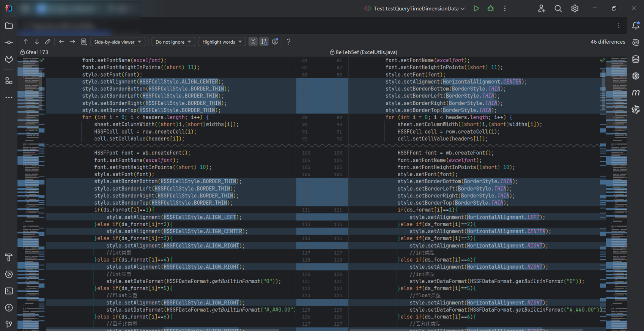Open the more actions menu beside Debug
This screenshot has height=331, width=644.
click(505, 8)
